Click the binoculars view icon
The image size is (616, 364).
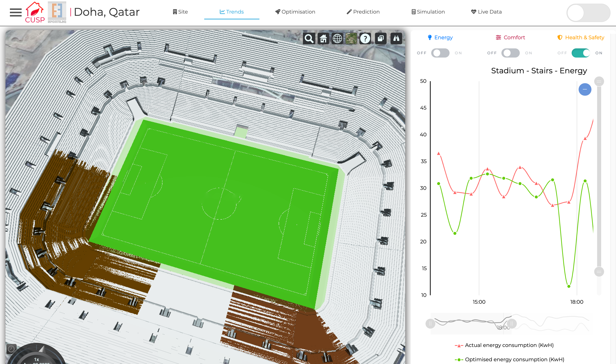tap(396, 38)
